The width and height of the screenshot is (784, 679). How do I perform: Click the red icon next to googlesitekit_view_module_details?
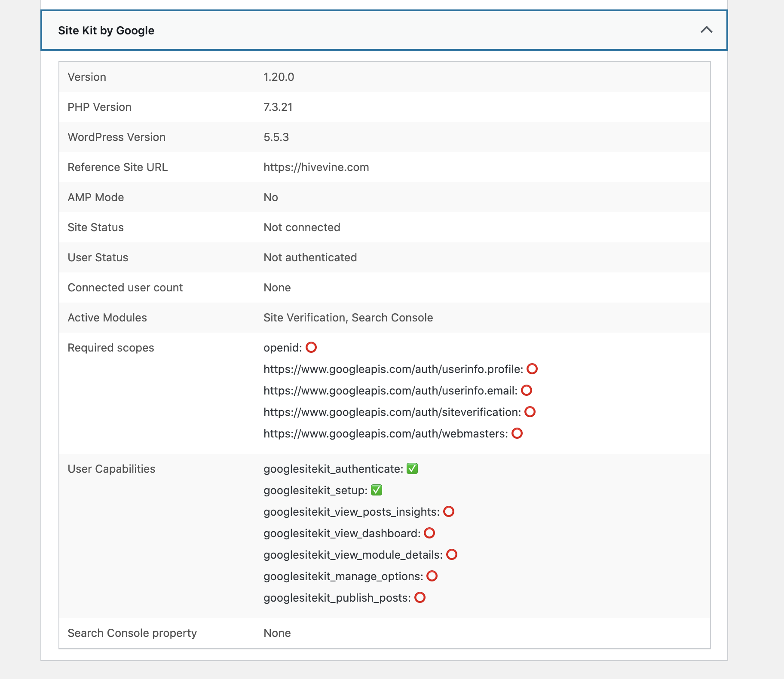click(x=451, y=554)
